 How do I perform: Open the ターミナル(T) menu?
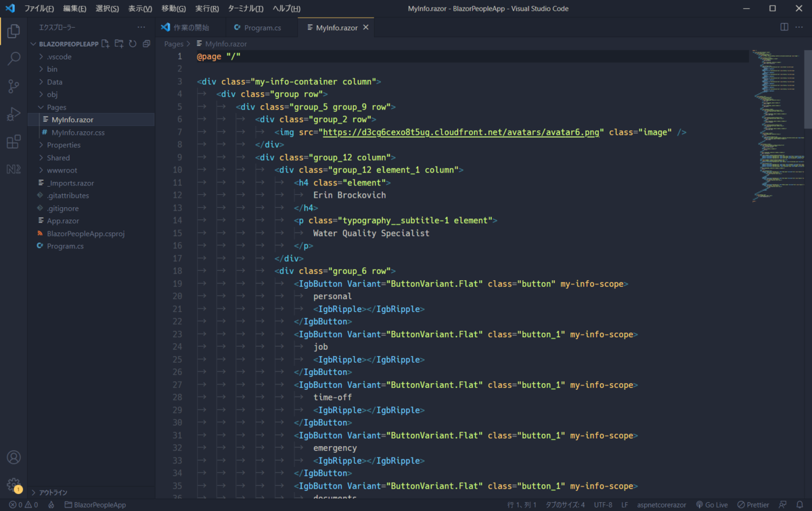(246, 9)
